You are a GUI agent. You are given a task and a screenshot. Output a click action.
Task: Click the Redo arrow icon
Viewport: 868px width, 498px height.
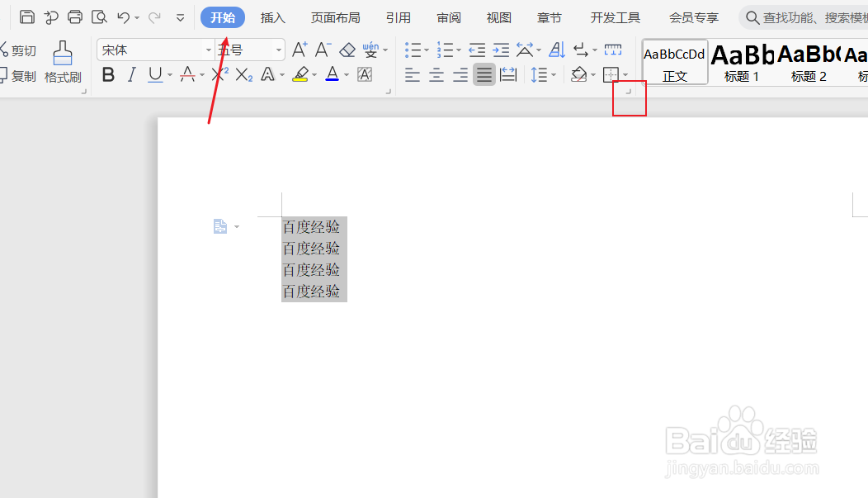pyautogui.click(x=154, y=17)
